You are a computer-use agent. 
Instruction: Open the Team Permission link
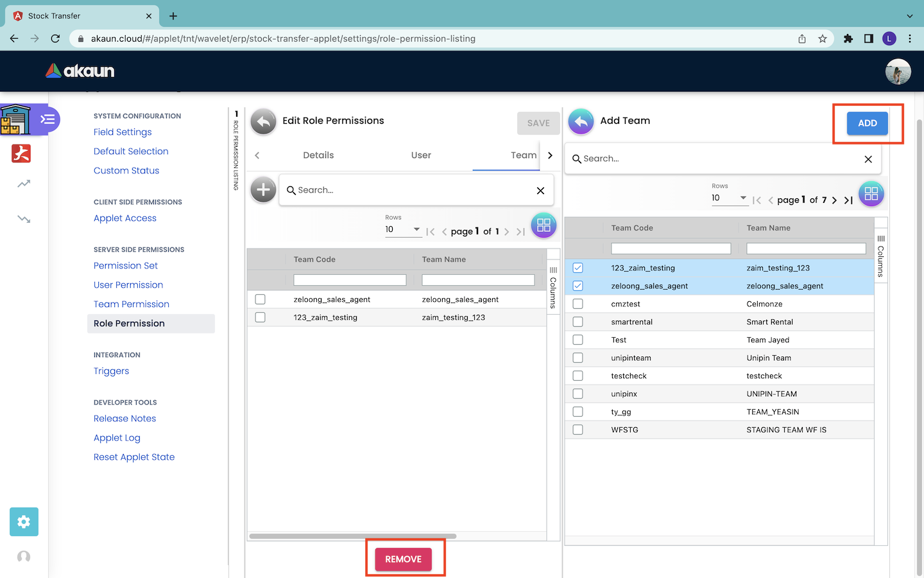(x=132, y=304)
